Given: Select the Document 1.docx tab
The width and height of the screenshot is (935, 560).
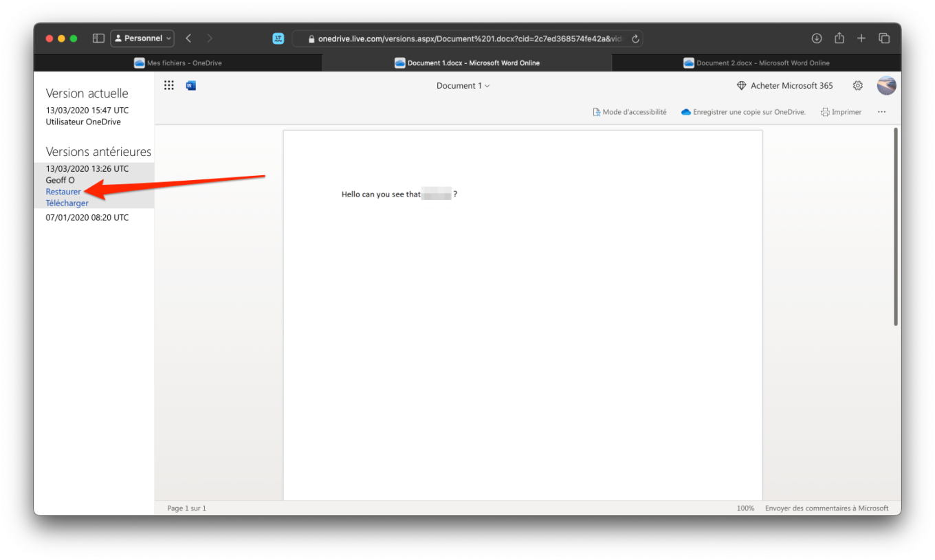Looking at the screenshot, I should (x=467, y=63).
